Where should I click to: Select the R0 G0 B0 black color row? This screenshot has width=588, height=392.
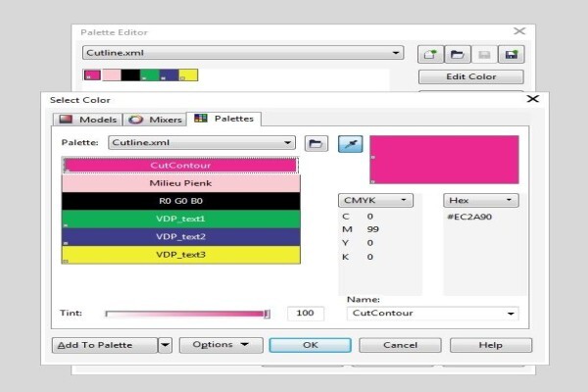click(x=180, y=201)
